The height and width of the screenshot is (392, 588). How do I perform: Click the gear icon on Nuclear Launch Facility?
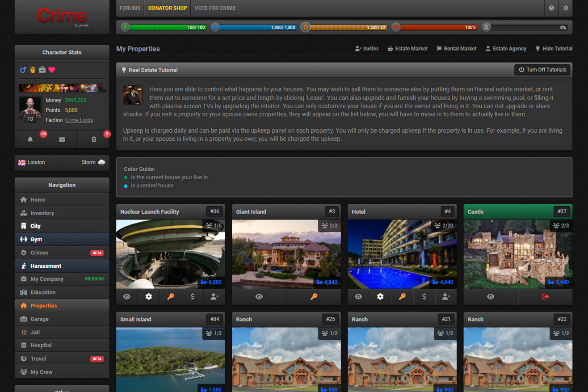[149, 296]
